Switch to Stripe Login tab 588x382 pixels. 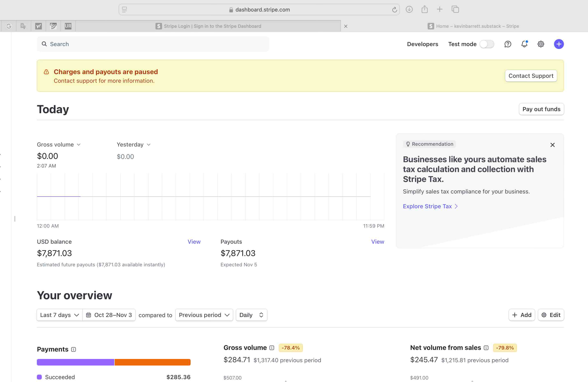pos(208,26)
